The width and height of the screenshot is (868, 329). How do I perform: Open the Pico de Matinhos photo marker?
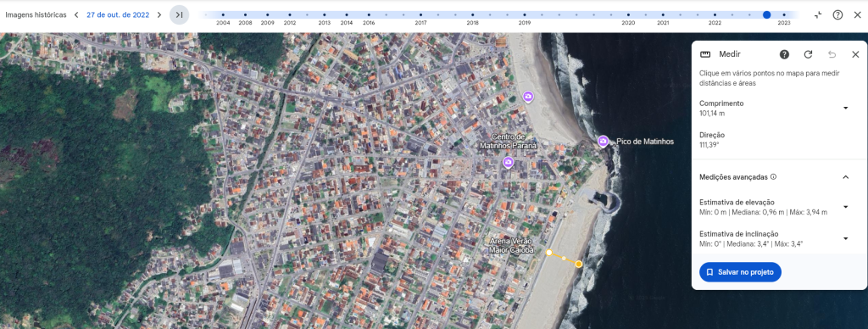point(604,142)
